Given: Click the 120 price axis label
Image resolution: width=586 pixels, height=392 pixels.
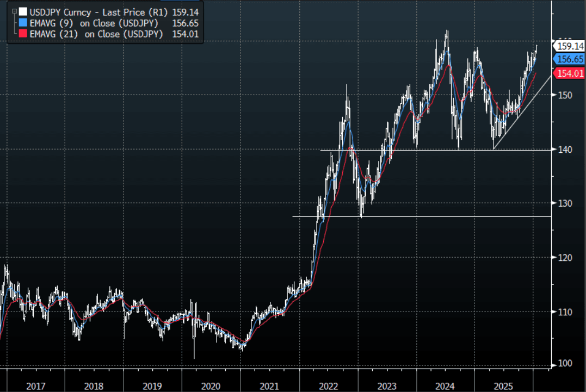Looking at the screenshot, I should pyautogui.click(x=564, y=258).
